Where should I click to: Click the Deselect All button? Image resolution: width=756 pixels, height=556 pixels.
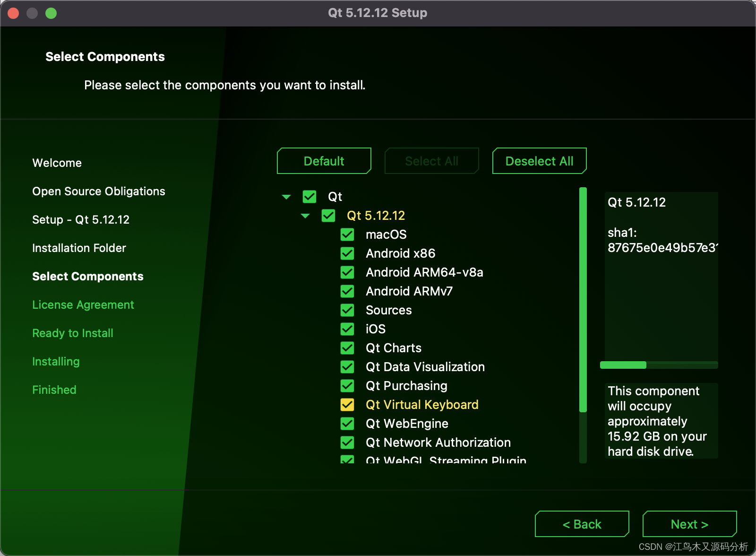point(539,161)
